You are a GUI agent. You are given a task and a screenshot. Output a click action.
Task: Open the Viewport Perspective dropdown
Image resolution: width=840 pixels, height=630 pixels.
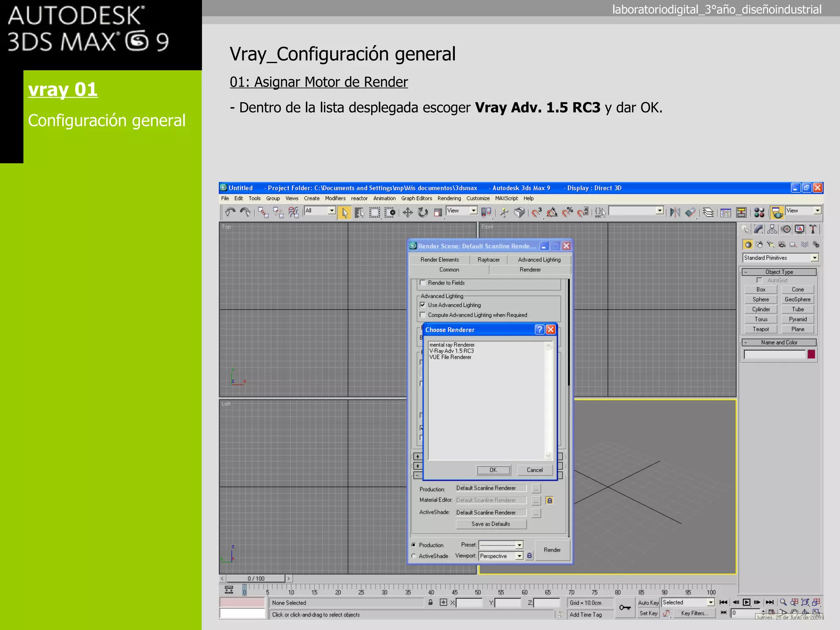pyautogui.click(x=501, y=556)
